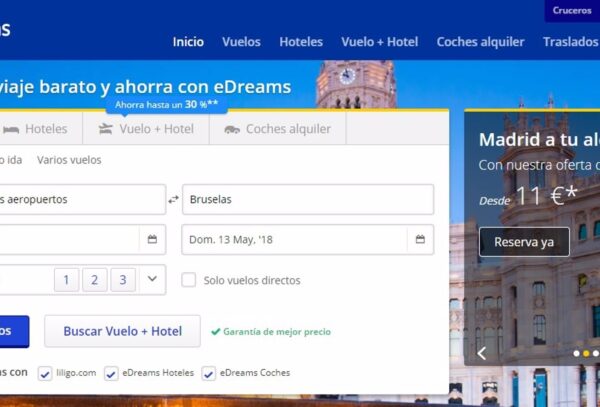
Task: Go to previous slide with left arrow
Action: [x=481, y=352]
